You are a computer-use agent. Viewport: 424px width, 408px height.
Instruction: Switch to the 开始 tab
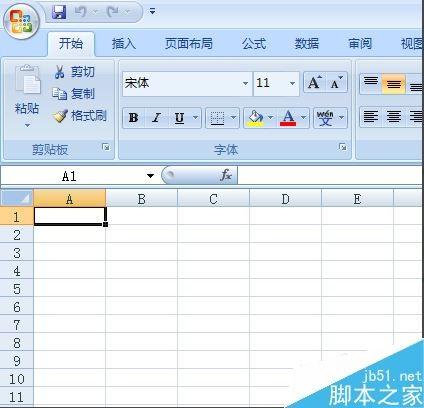71,44
